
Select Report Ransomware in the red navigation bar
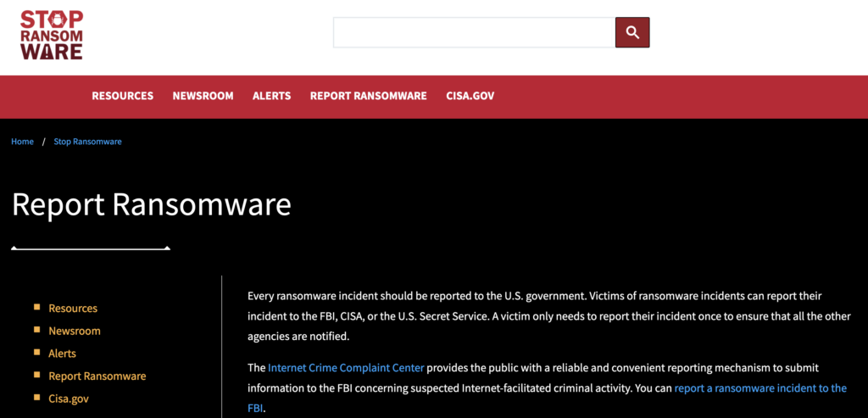(x=368, y=96)
